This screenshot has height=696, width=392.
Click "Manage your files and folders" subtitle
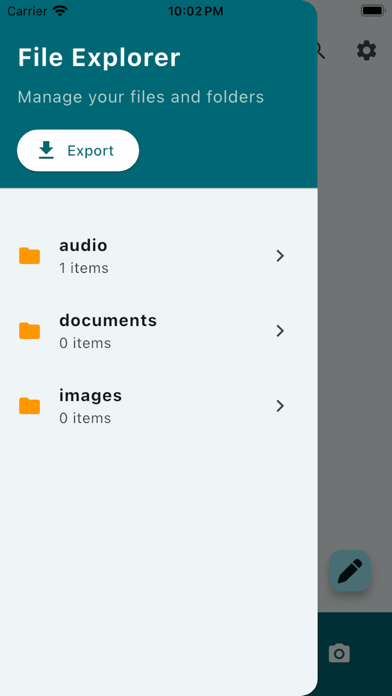[x=141, y=97]
